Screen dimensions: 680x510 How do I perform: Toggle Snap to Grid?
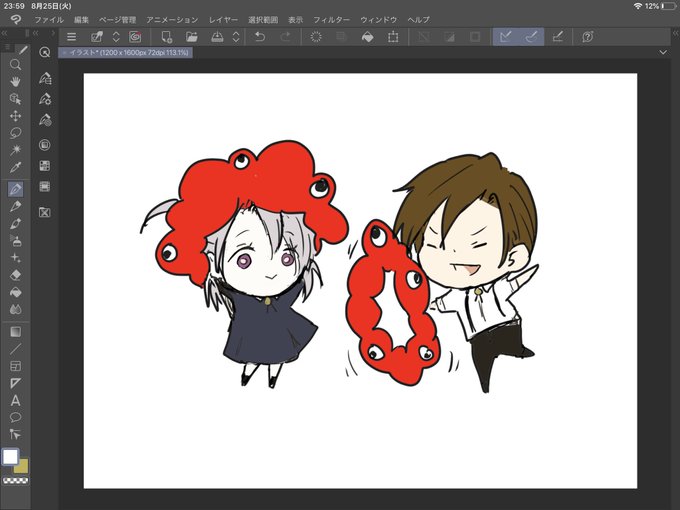(x=557, y=37)
